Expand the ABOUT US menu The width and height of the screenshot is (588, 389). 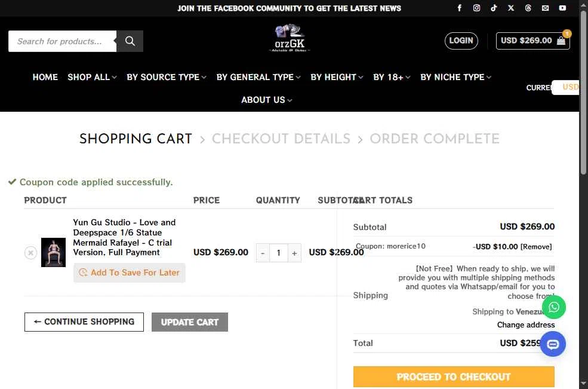pos(267,100)
